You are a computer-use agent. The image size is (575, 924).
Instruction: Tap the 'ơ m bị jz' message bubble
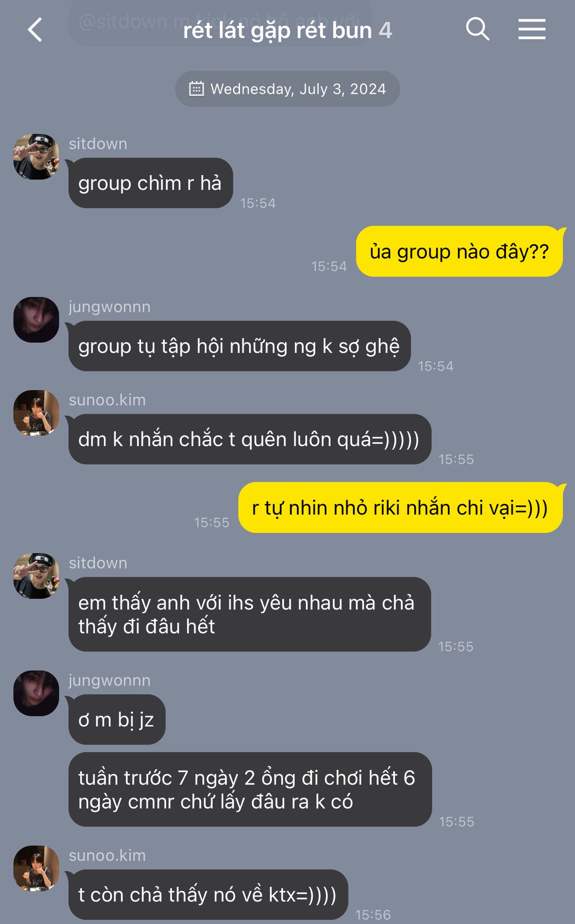coord(117,720)
